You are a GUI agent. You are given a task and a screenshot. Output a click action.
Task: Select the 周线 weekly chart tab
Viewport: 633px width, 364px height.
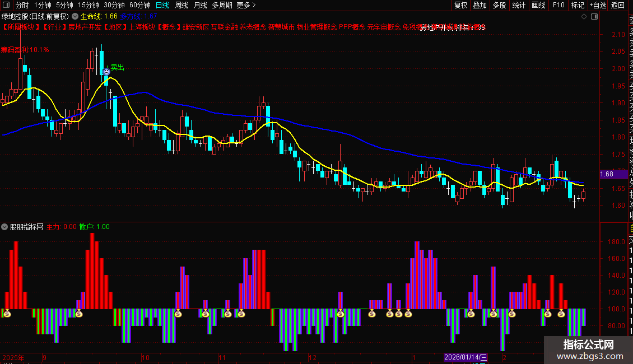(x=181, y=5)
